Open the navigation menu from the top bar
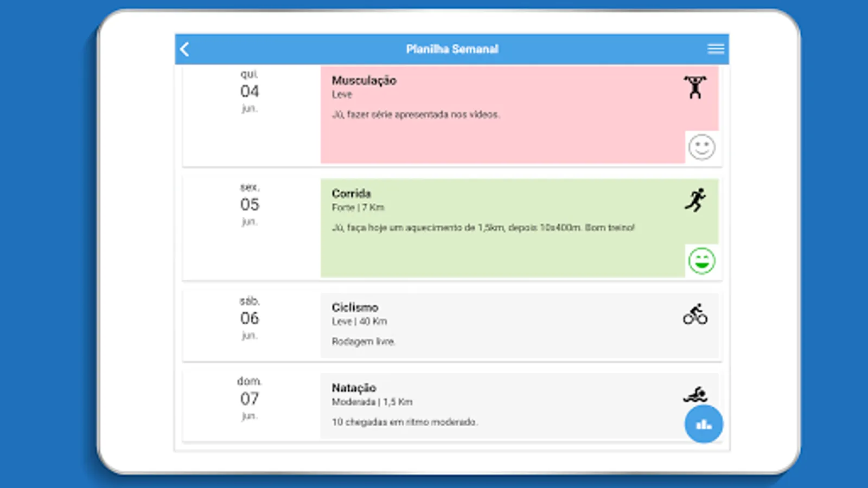This screenshot has width=868, height=488. click(x=716, y=49)
